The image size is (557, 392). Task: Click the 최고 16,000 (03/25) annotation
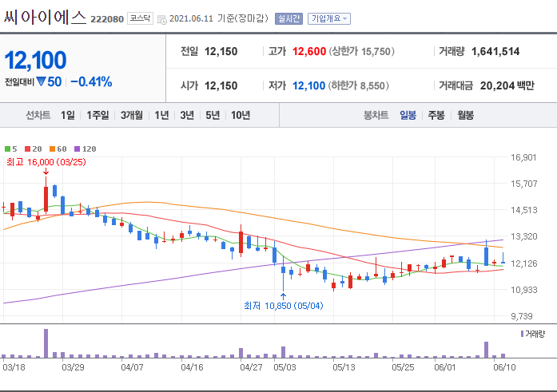[x=46, y=162]
